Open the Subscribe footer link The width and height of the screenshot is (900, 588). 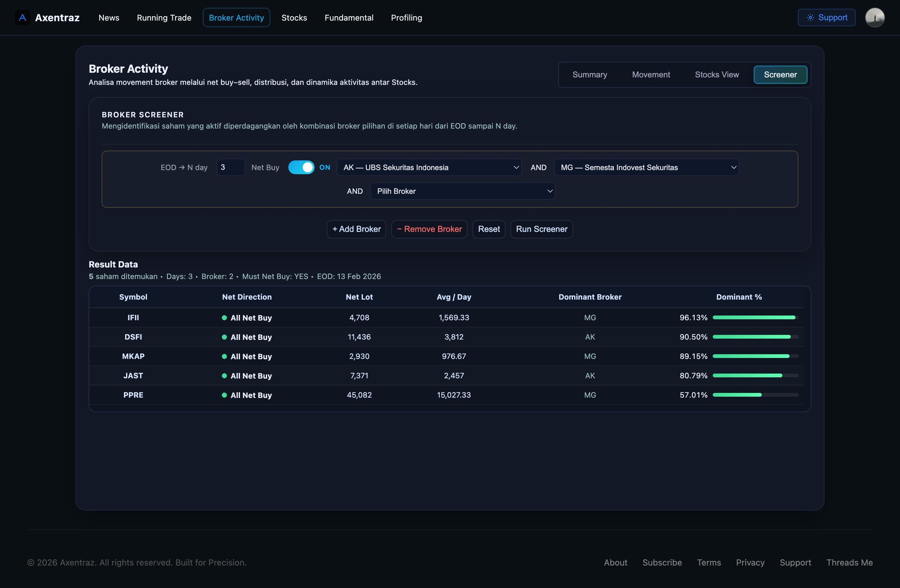point(662,562)
